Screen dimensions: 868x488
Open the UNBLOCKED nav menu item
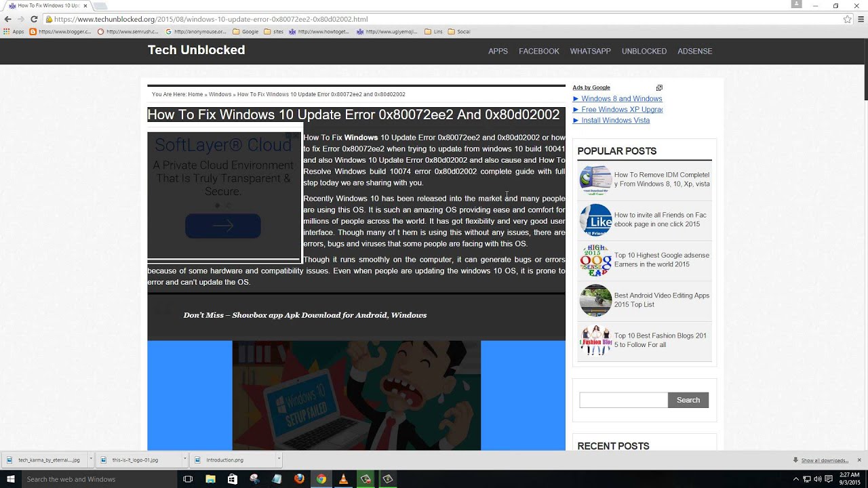click(644, 52)
